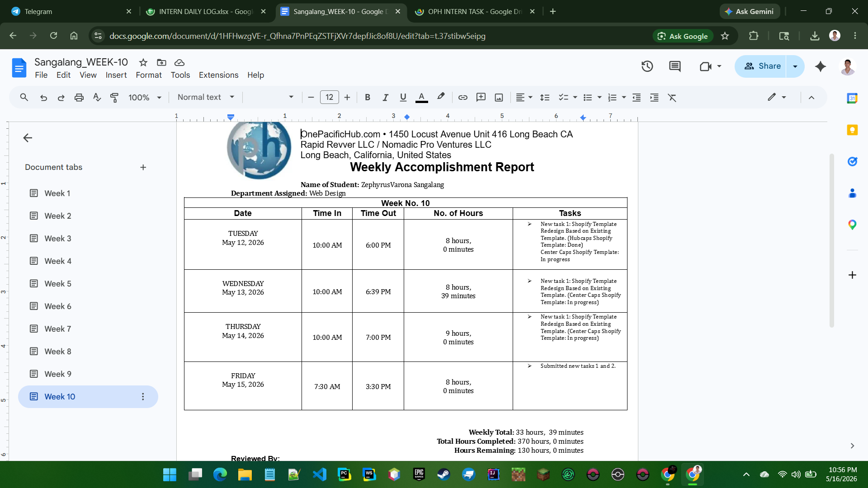The height and width of the screenshot is (488, 868).
Task: Open the Normal text style dropdown
Action: 206,97
